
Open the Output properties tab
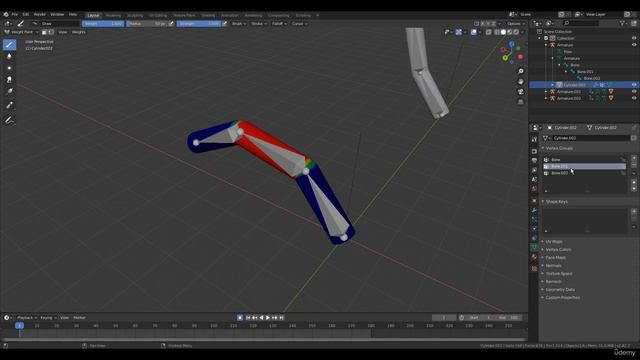click(x=534, y=161)
